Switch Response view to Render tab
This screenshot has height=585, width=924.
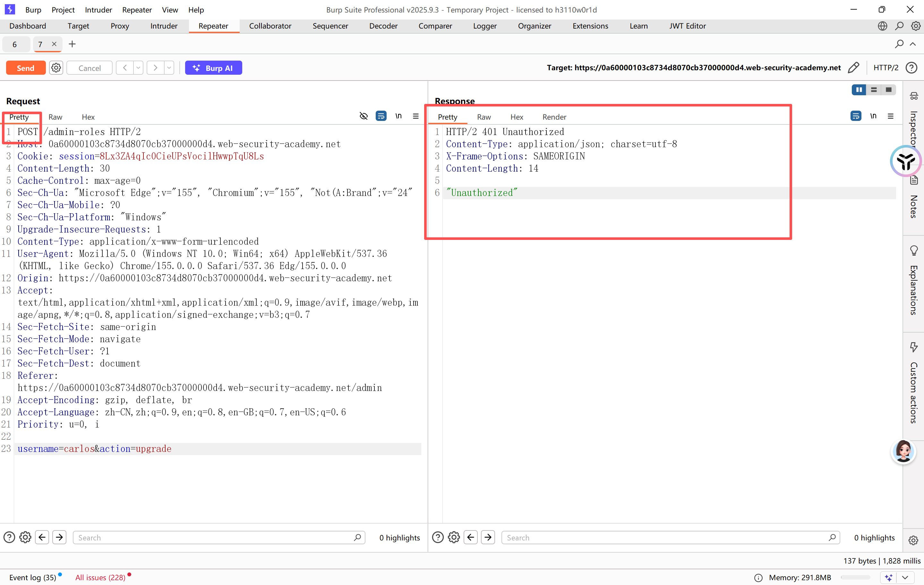[554, 117]
